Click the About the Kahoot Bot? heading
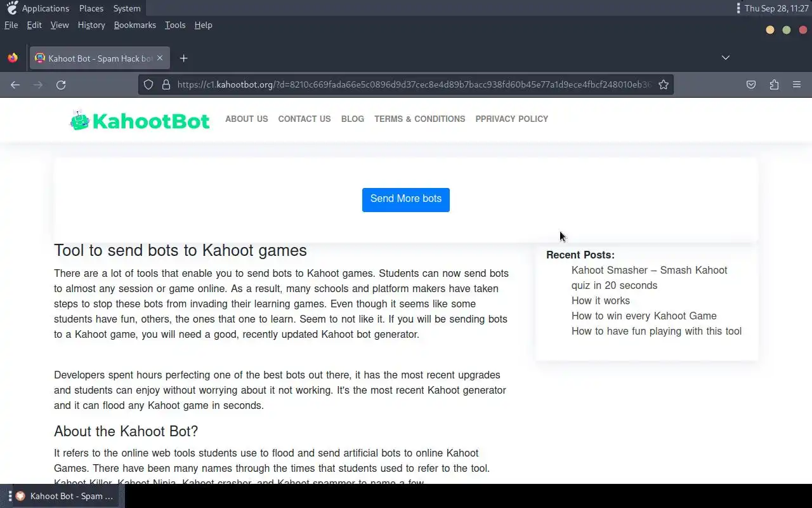 click(x=126, y=431)
